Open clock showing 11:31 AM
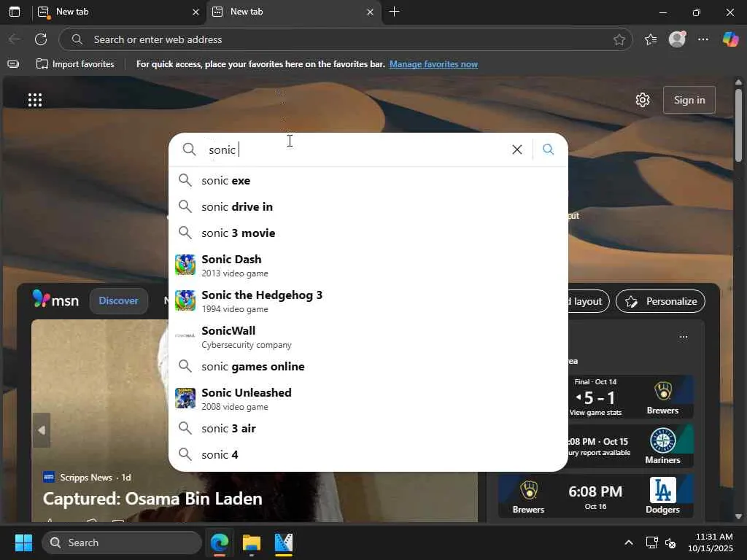Image resolution: width=747 pixels, height=560 pixels. pos(711,542)
